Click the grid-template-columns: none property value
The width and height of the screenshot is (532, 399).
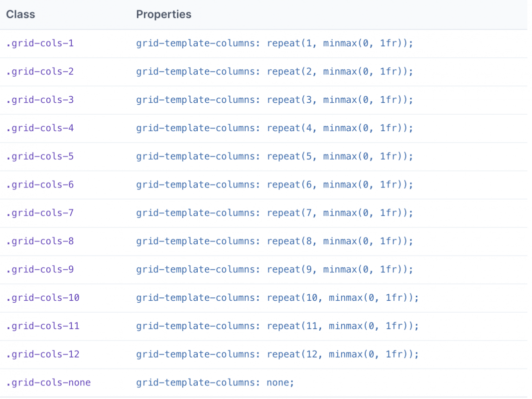(214, 383)
